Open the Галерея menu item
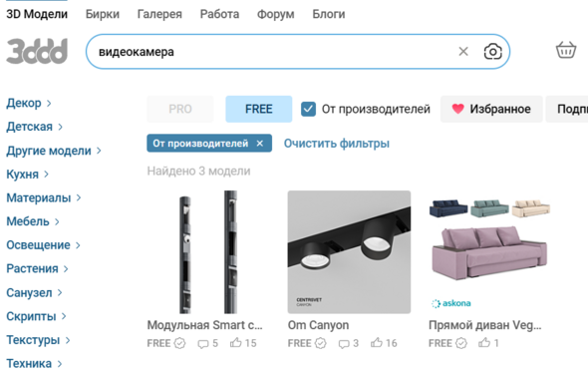Screen dimensions: 588x373 (159, 14)
